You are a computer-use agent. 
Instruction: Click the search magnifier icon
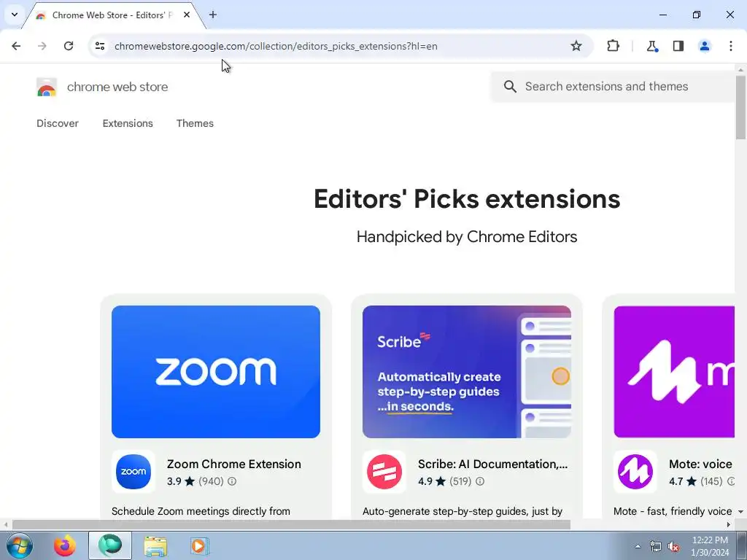click(510, 86)
